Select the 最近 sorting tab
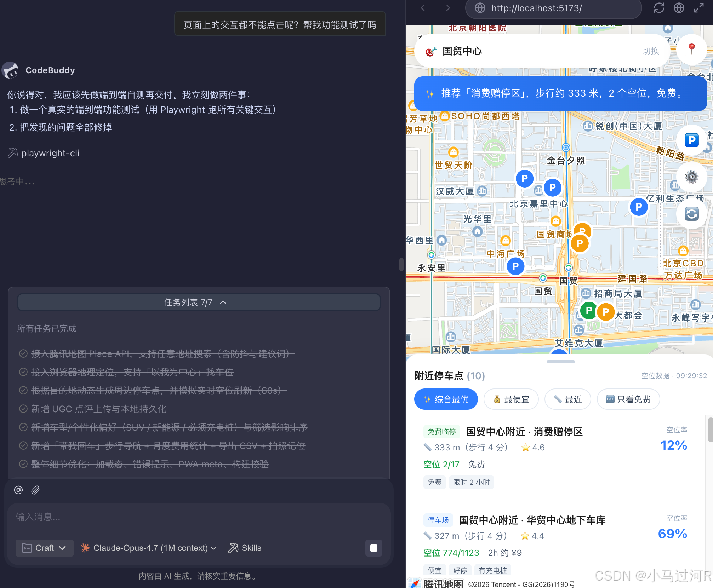713x588 pixels. tap(567, 399)
